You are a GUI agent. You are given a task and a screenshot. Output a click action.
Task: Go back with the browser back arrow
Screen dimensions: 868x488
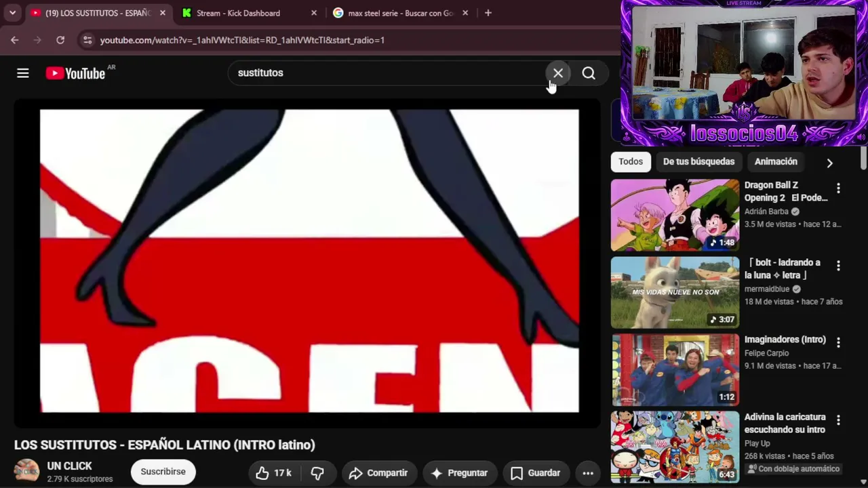pyautogui.click(x=15, y=40)
